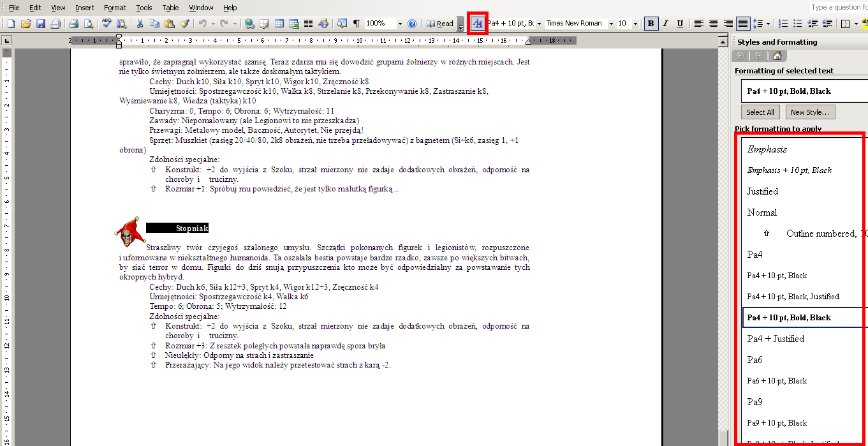The width and height of the screenshot is (868, 446).
Task: Click the New Style... button
Action: pyautogui.click(x=809, y=112)
